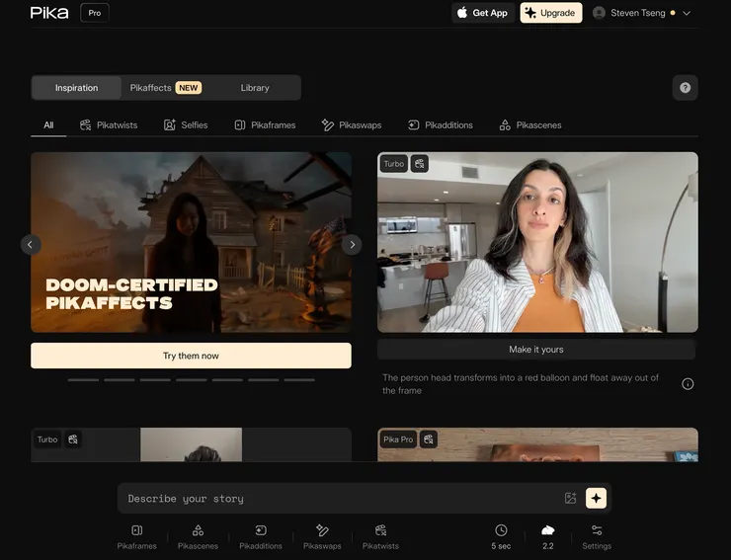Select Pikaswaps tool in bottom bar
Viewport: 731px width, 560px height.
coord(322,537)
